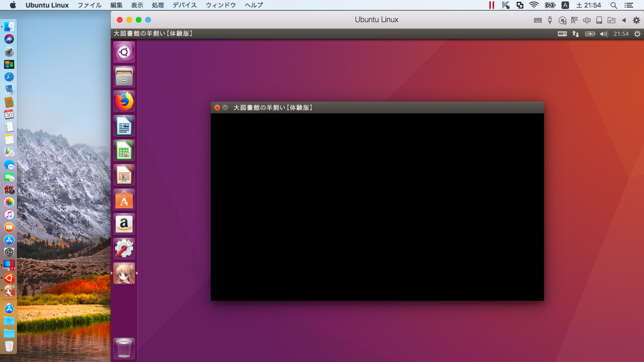Open the Ubuntu panel clock 21:54
This screenshot has height=362, width=644.
621,34
